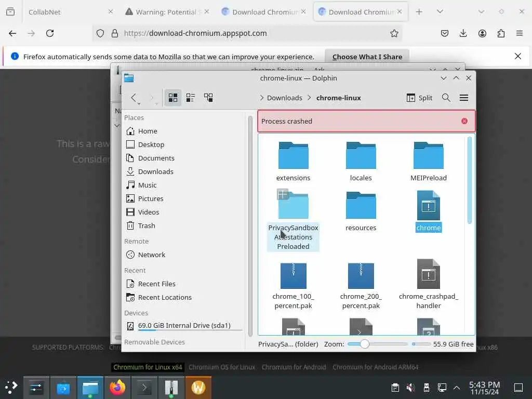The width and height of the screenshot is (532, 399).
Task: Select the resources folder
Action: 361,211
